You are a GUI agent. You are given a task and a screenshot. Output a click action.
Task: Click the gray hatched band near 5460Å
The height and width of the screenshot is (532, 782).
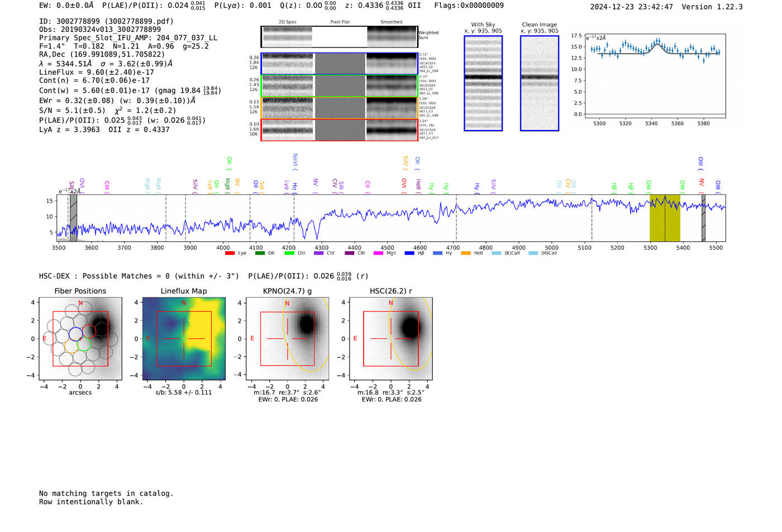tap(703, 218)
